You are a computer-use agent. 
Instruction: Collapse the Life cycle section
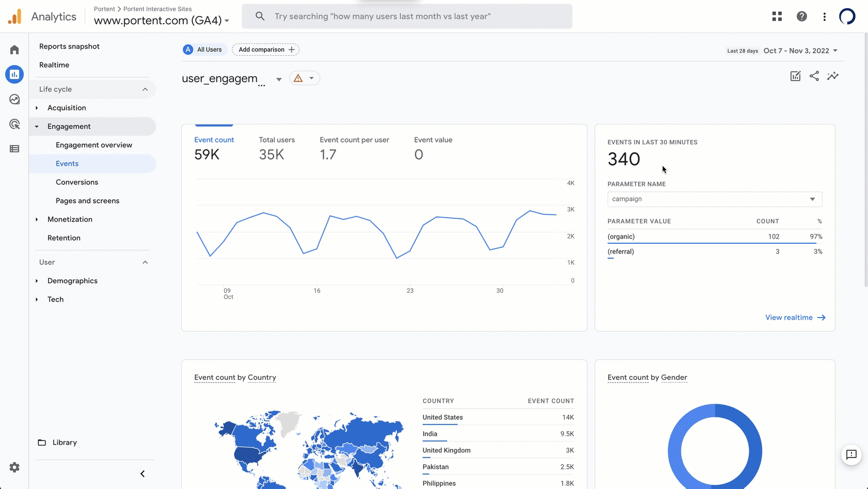pyautogui.click(x=145, y=89)
